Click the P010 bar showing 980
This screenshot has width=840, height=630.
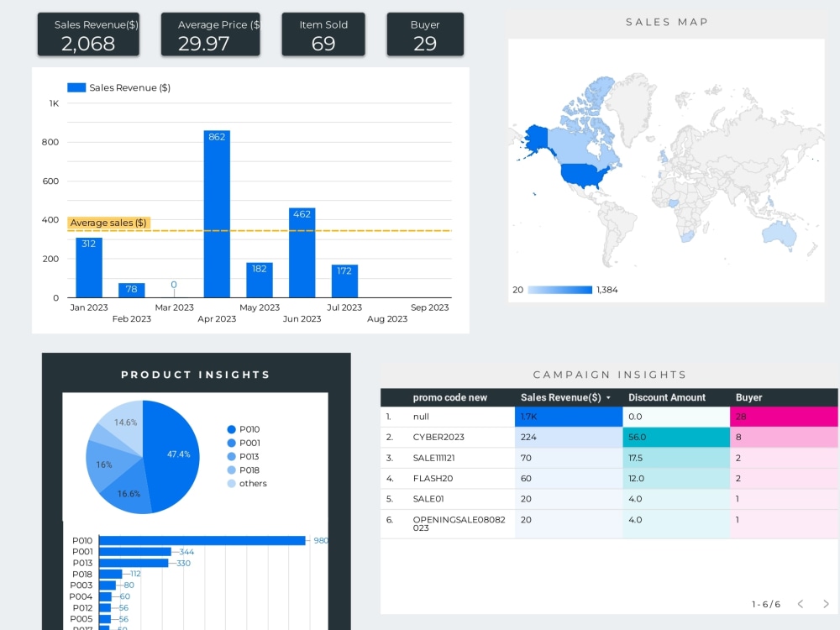(202, 540)
